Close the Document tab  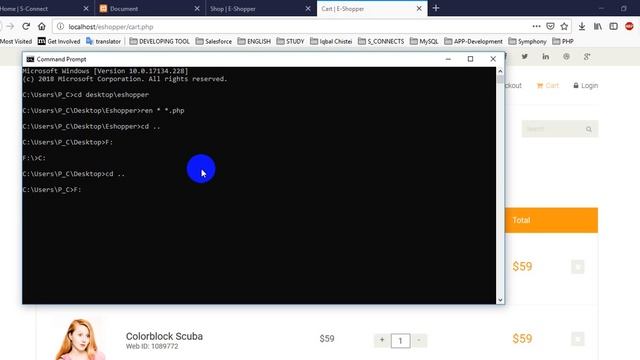pos(197,9)
